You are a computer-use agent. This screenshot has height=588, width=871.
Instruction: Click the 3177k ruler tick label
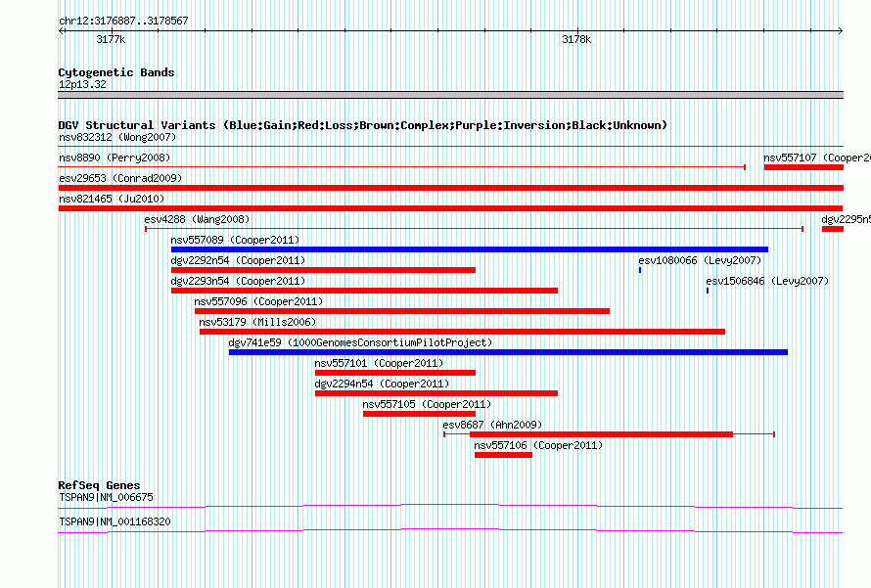coord(111,39)
